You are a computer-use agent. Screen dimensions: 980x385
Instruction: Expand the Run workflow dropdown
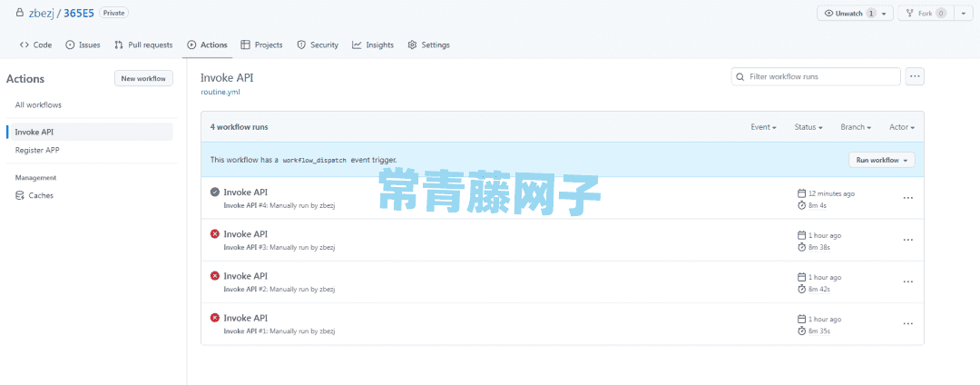click(882, 160)
